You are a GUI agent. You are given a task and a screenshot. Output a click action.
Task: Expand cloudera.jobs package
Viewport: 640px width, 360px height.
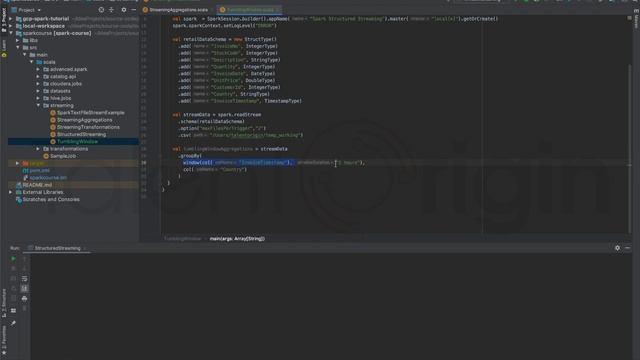tap(38, 84)
